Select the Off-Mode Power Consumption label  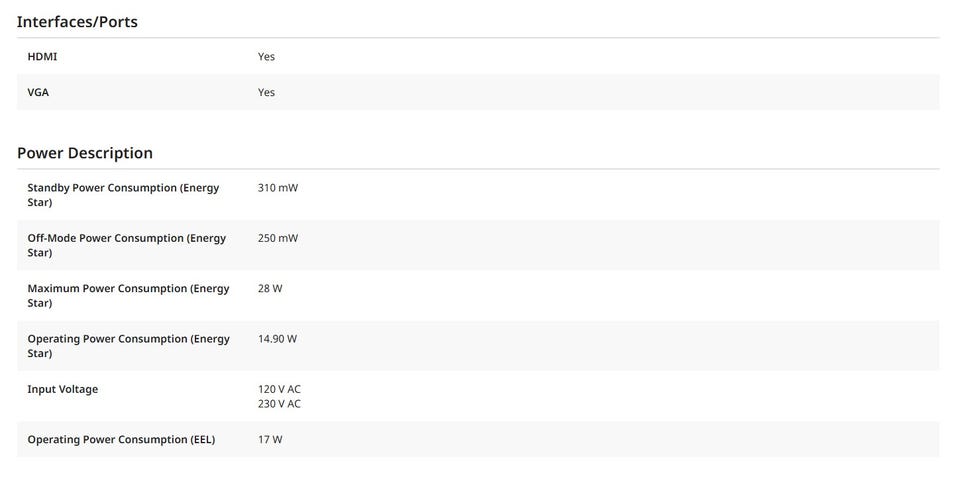tap(126, 245)
